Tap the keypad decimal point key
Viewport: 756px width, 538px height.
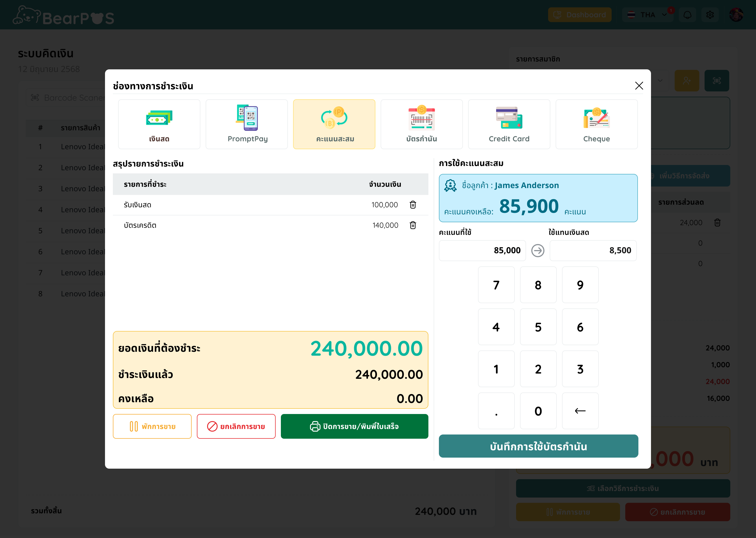pos(496,411)
